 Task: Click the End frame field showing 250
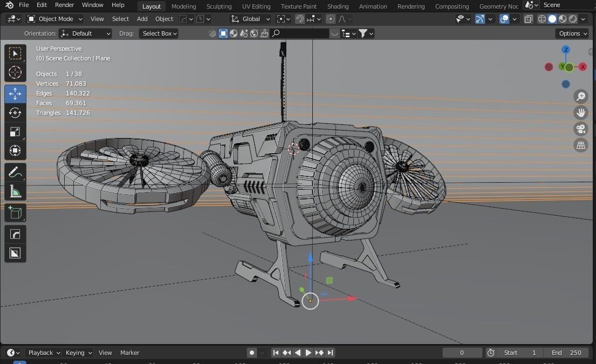pyautogui.click(x=566, y=353)
